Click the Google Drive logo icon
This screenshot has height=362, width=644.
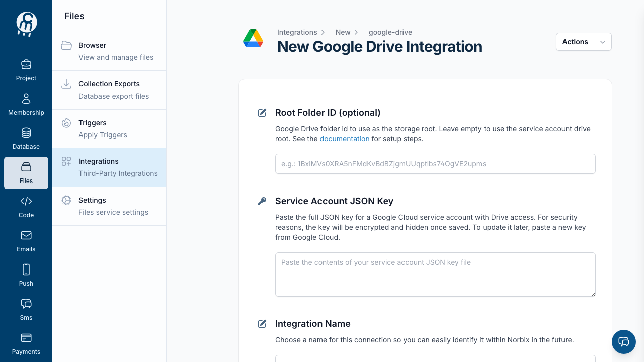pos(253,39)
